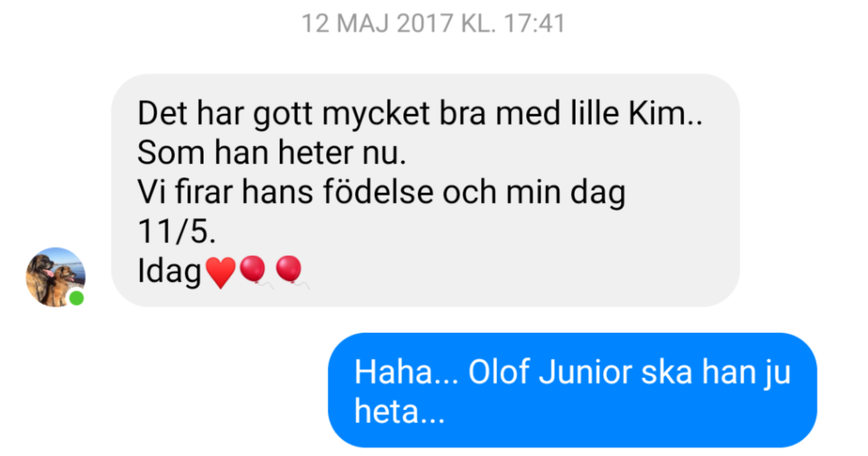
Task: Open the sender's dog profile picture
Action: [56, 277]
